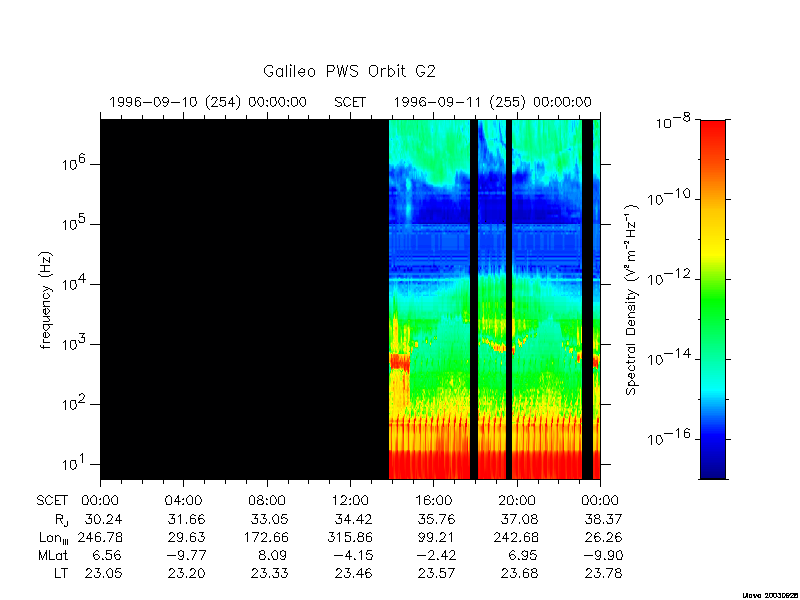Click the title "Galileo PWS Orbit G2"
The image size is (800, 600).
349,71
